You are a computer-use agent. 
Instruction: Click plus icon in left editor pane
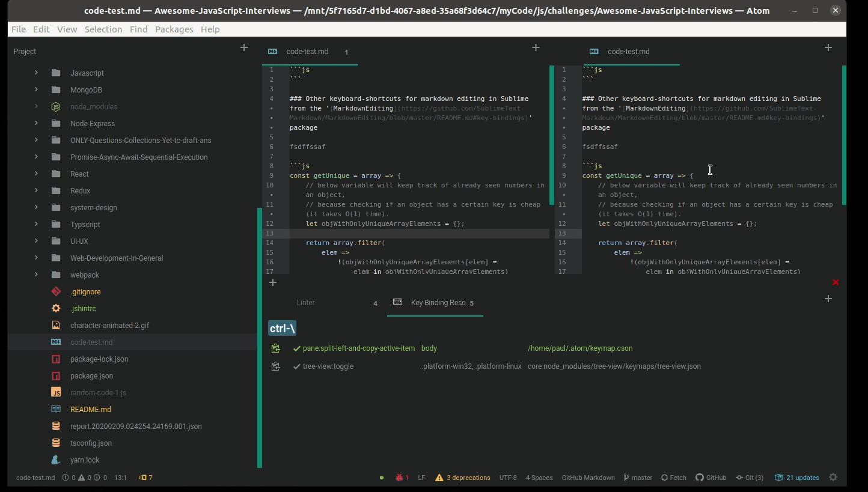tap(536, 47)
